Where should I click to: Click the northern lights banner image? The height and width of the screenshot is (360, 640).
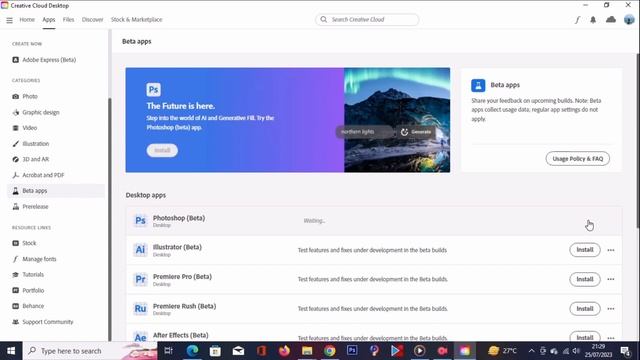[x=397, y=120]
